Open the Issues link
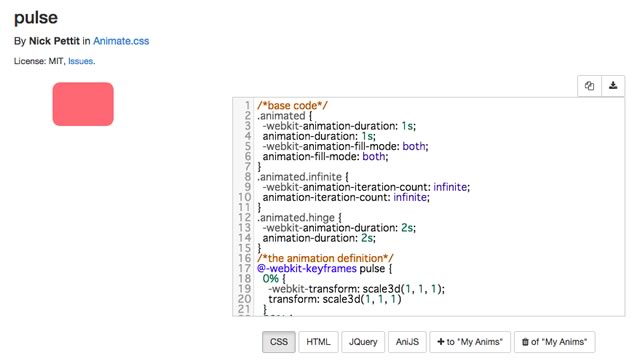 click(80, 61)
